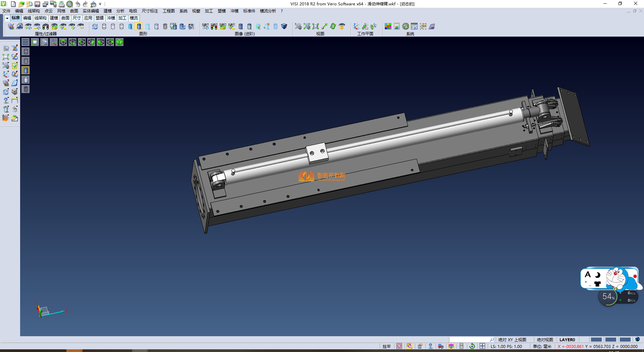
Task: Click the traffic light filter icon
Action: 46,26
